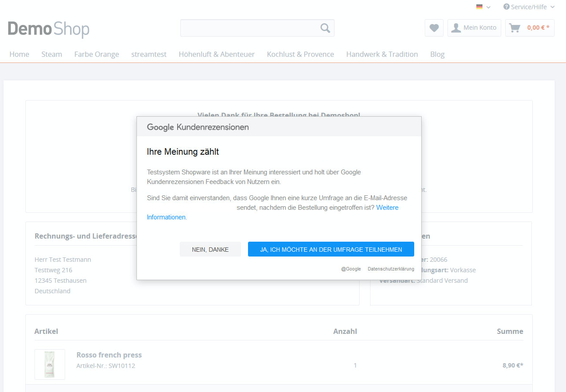
Task: Click the search magnifier icon
Action: point(325,28)
